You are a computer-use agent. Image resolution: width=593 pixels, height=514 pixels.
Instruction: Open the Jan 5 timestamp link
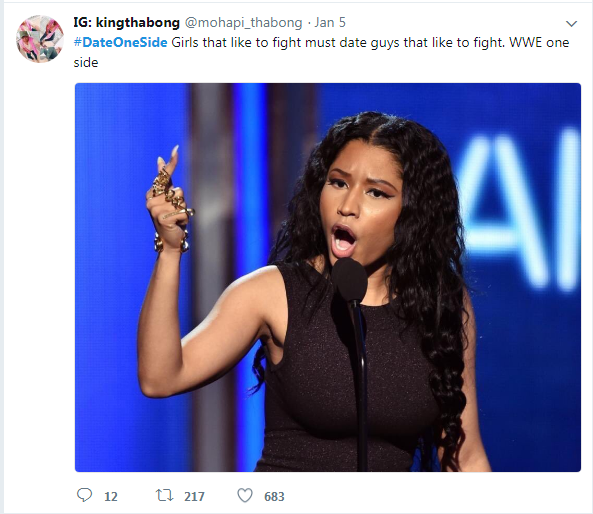coord(330,23)
